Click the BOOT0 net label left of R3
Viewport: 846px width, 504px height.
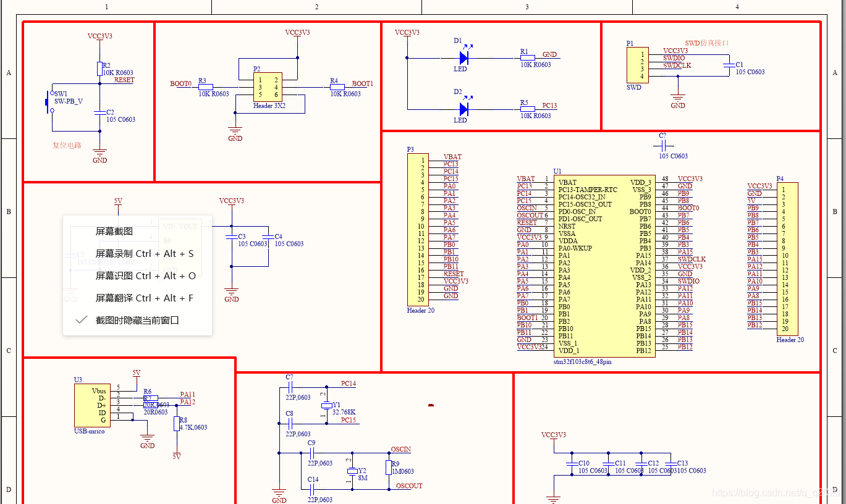(180, 84)
